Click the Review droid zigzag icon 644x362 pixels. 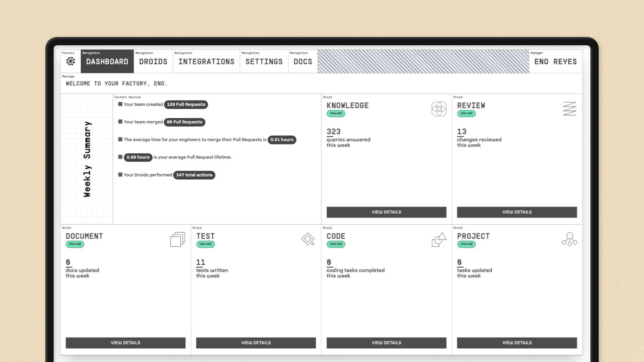(569, 108)
